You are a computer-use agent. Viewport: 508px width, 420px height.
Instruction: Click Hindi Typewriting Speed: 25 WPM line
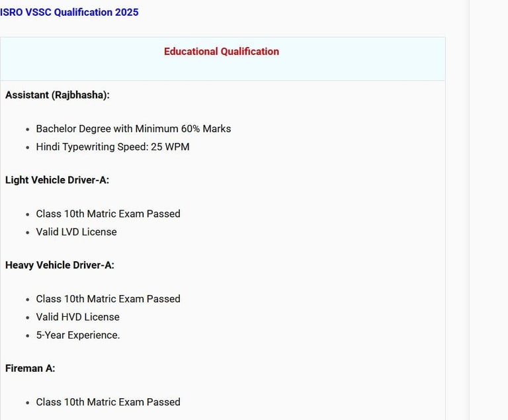pos(112,147)
